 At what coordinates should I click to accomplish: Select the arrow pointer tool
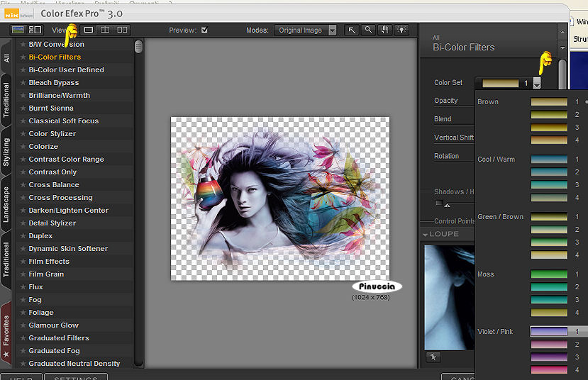[352, 30]
